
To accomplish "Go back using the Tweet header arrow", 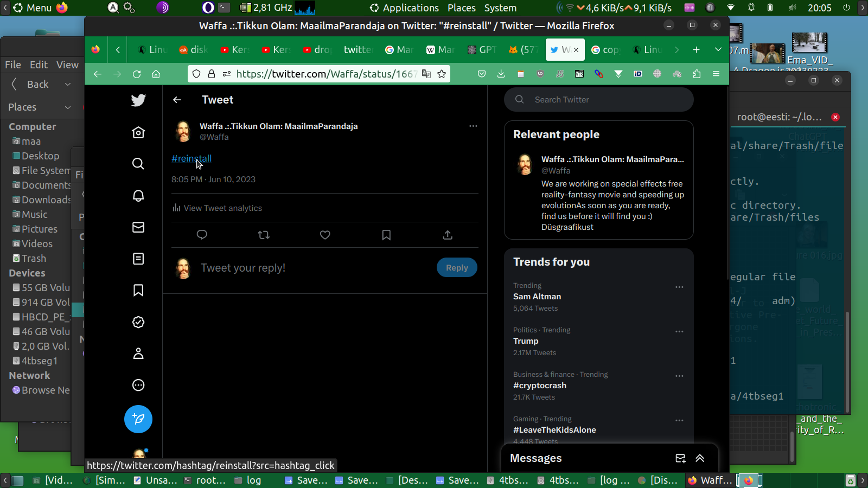I will 177,100.
